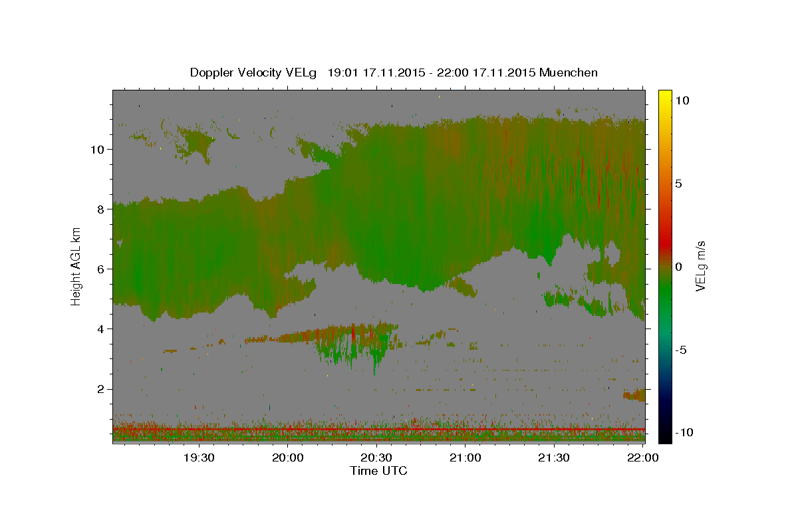The image size is (798, 532).
Task: Click the date range text '19:01 17.11.2015 - 22:00 17.11.2015'
Action: coord(432,72)
